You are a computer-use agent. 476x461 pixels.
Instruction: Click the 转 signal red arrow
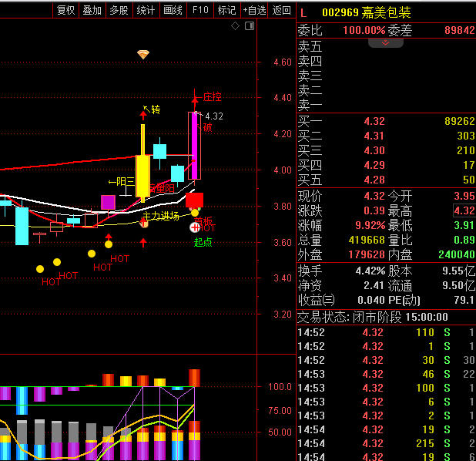143,116
